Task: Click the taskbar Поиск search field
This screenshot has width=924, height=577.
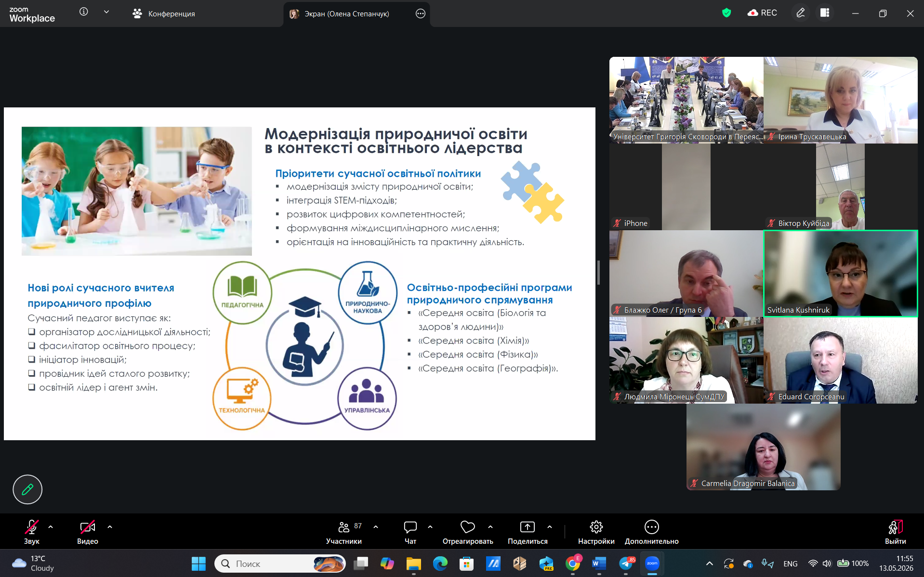Action: pyautogui.click(x=280, y=564)
